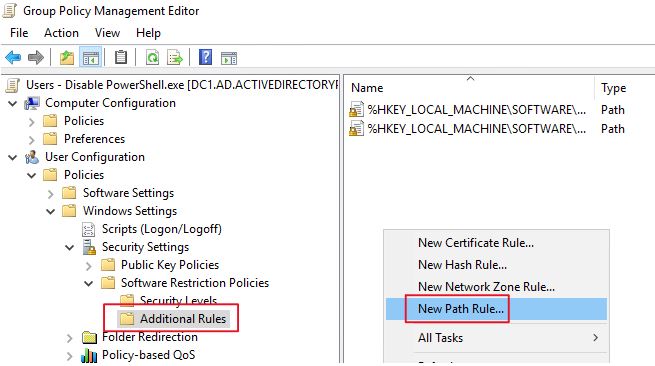The height and width of the screenshot is (366, 655).
Task: Click the Software Restriction Policies folder icon
Action: (x=108, y=283)
